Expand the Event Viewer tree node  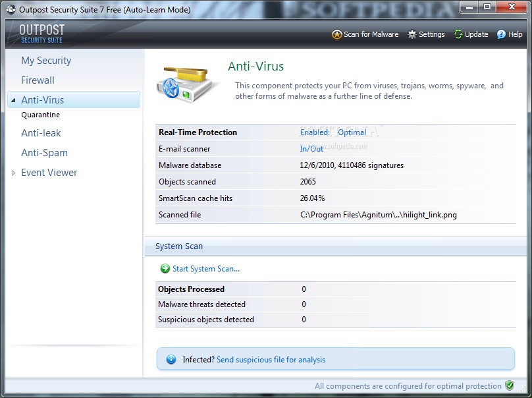tap(14, 173)
